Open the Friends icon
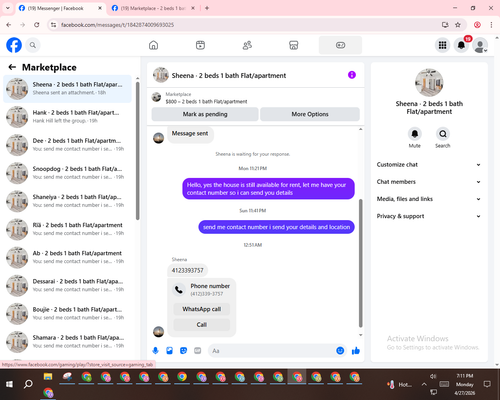This screenshot has height=400, width=500. pos(247,45)
